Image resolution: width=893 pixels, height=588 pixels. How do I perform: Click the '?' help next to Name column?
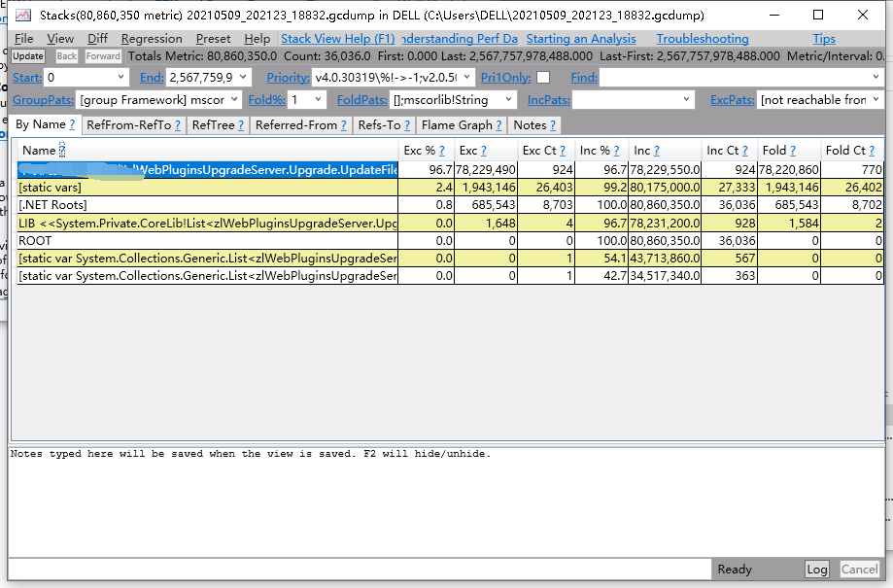coord(62,150)
